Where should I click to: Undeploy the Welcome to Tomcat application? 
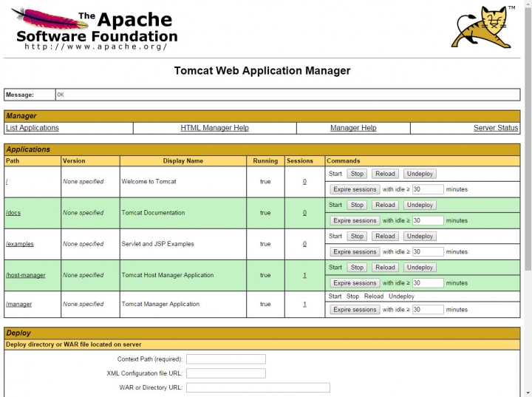[x=420, y=174]
